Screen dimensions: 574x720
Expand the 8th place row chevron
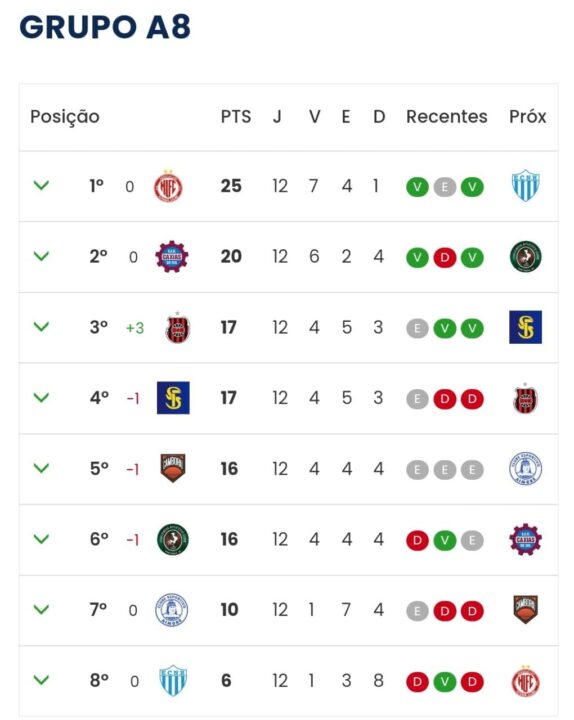[41, 680]
